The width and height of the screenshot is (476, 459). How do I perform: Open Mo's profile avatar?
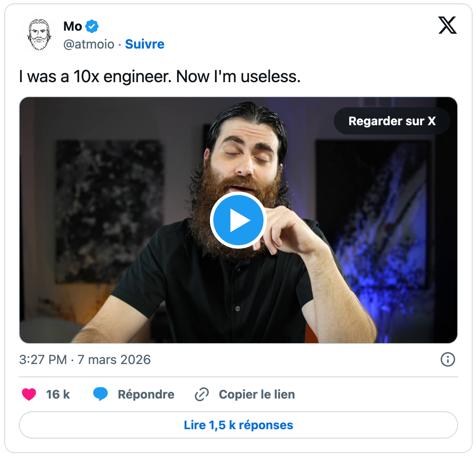39,35
